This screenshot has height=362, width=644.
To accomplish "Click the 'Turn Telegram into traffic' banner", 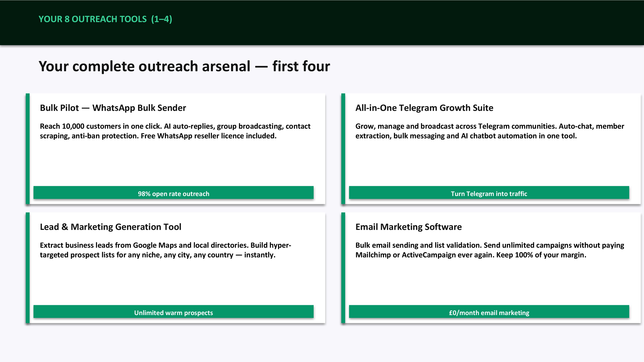I will pyautogui.click(x=489, y=193).
